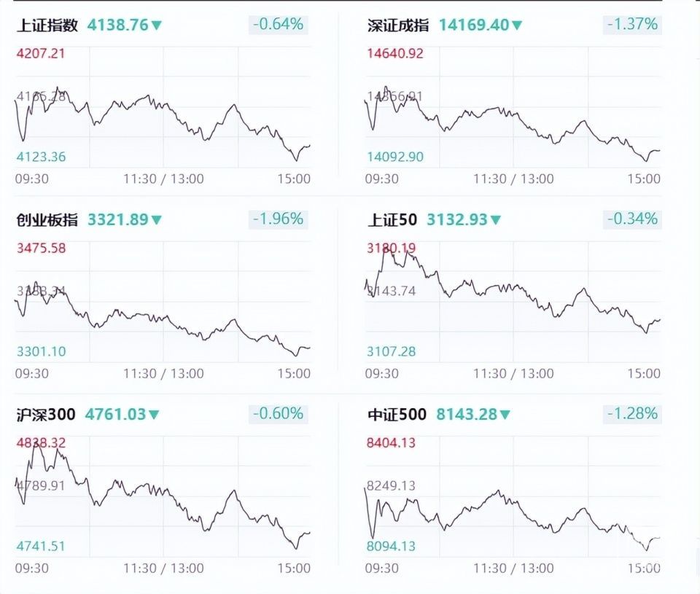Click the down arrow beside 4138.76

point(156,26)
